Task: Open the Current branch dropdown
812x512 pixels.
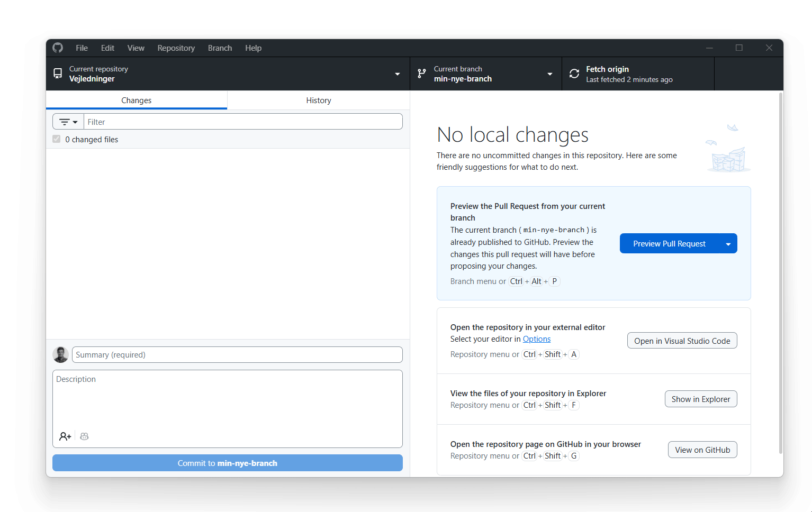Action: pos(549,74)
